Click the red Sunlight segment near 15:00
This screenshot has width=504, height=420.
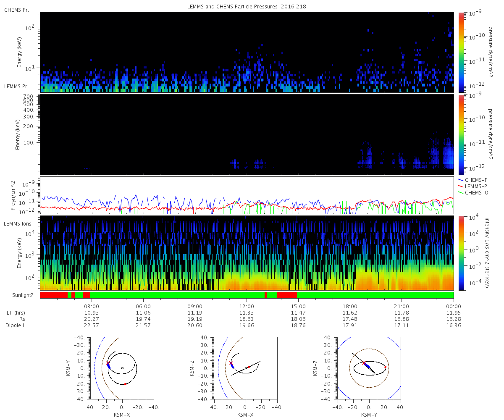287,295
